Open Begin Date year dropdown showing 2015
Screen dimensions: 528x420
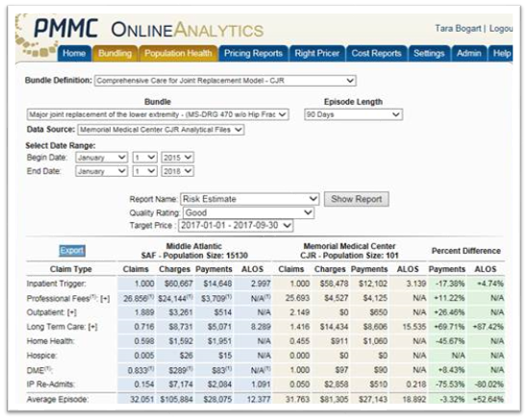(x=178, y=158)
